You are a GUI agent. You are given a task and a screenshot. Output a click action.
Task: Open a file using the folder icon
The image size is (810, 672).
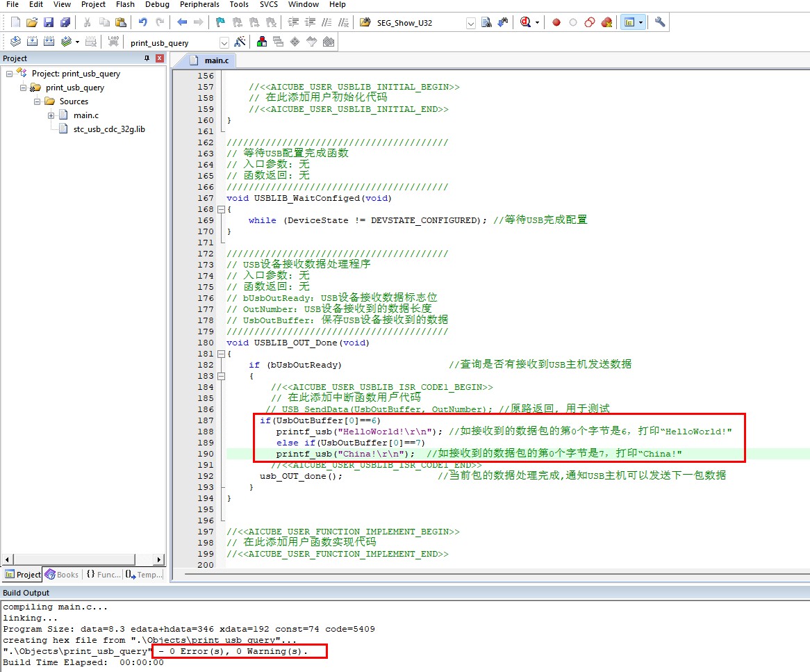(32, 22)
